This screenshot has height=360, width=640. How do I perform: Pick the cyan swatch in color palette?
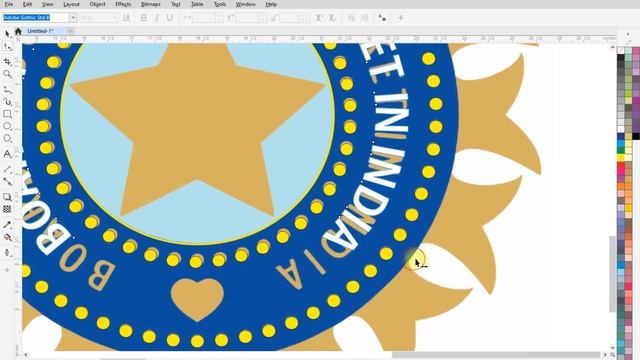[621, 143]
